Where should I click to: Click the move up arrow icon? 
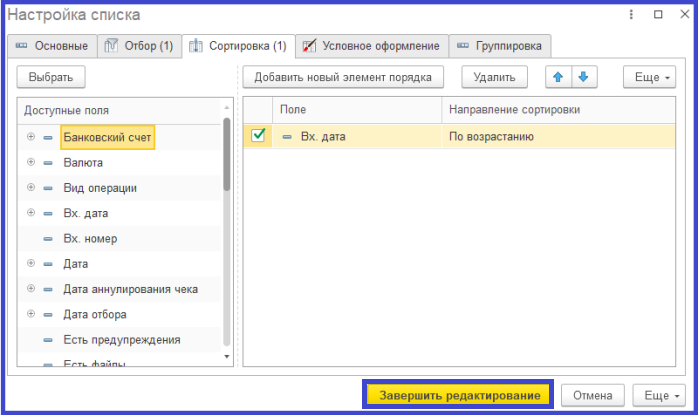pos(558,77)
